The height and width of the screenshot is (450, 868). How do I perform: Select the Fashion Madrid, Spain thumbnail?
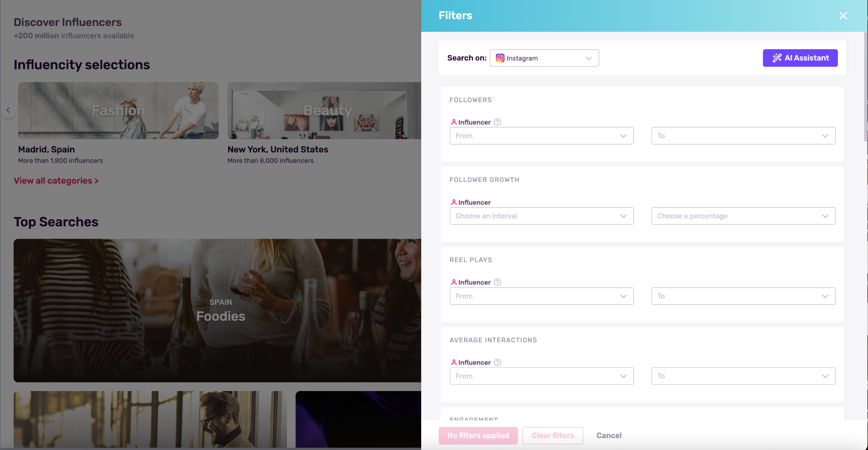tap(118, 111)
